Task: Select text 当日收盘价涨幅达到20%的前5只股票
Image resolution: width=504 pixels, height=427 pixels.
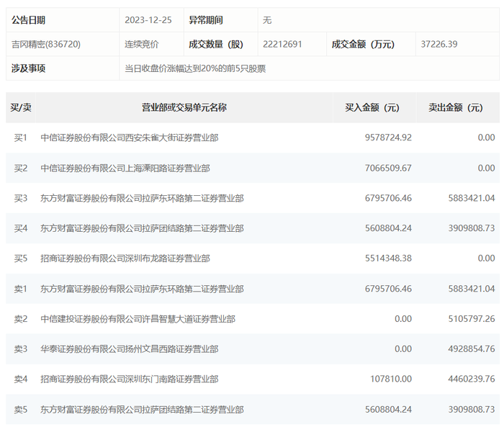Action: 195,68
